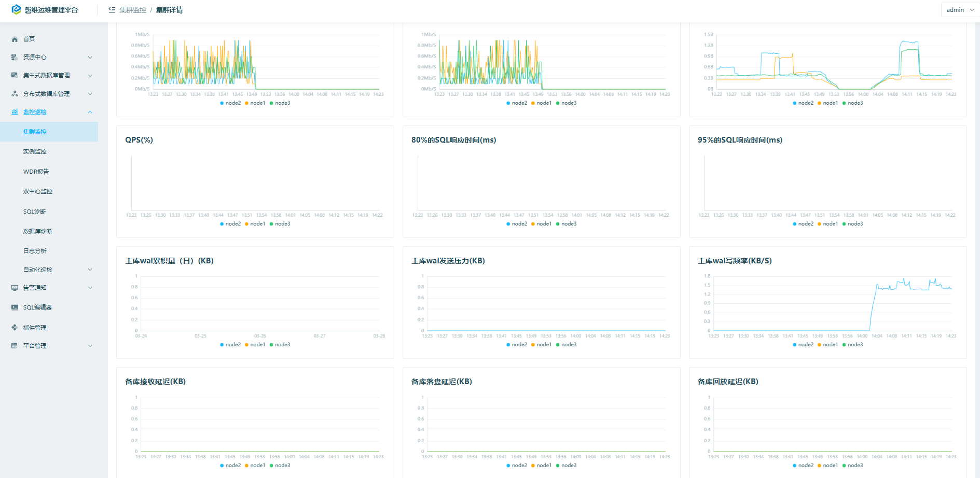Select 集群监控 in the sidebar
This screenshot has height=478, width=980.
coord(49,132)
